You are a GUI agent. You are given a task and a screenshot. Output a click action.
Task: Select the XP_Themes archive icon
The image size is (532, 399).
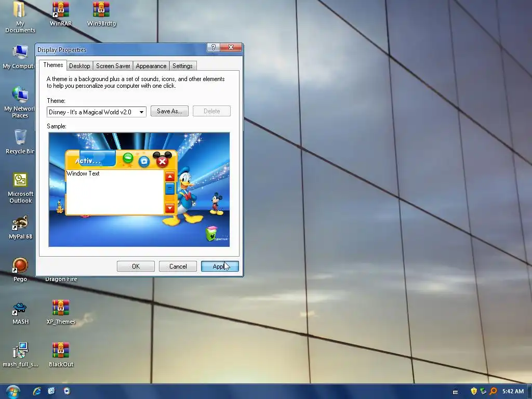coord(61,312)
